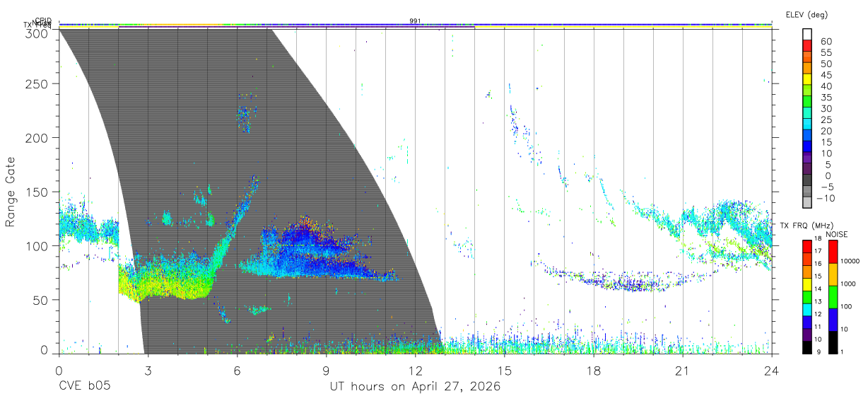Click x-axis tick label '12'
Viewport: 868px width, 401px height.
click(x=415, y=371)
